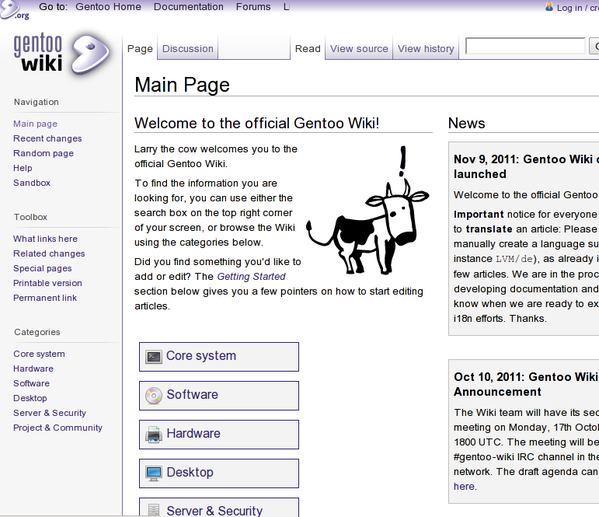Open the View source tab
Viewport: 599px width, 517px height.
point(359,49)
